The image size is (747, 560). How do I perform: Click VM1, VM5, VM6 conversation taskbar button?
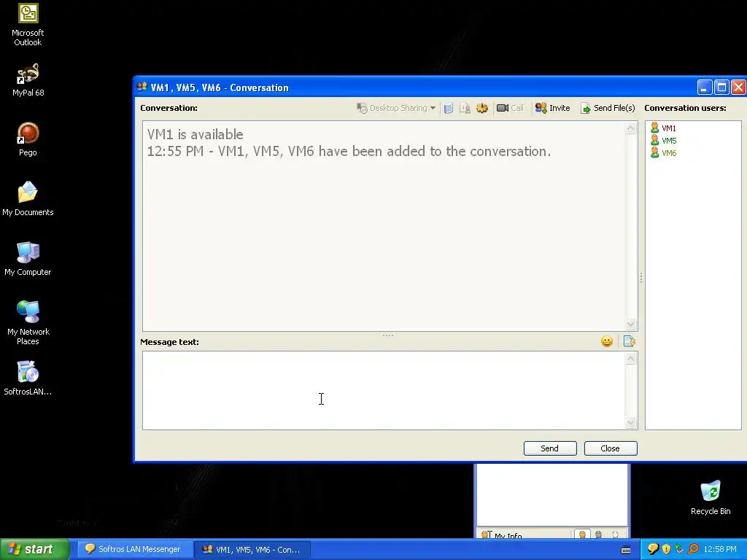point(252,549)
